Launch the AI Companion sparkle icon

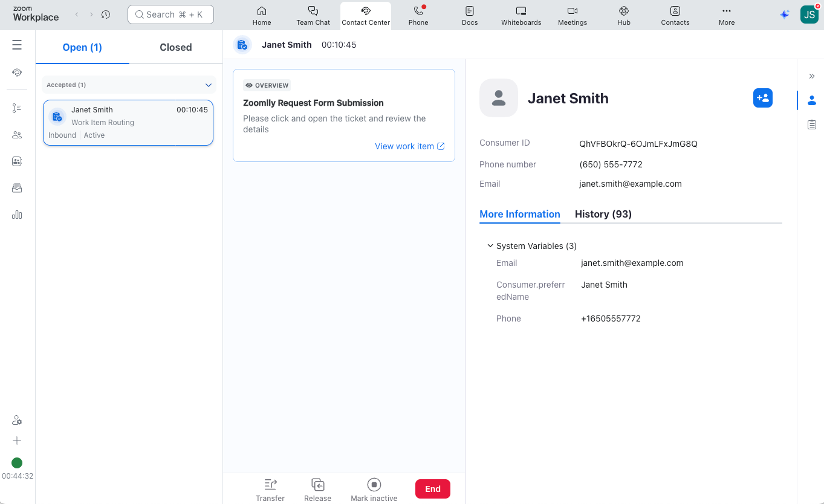tap(784, 15)
